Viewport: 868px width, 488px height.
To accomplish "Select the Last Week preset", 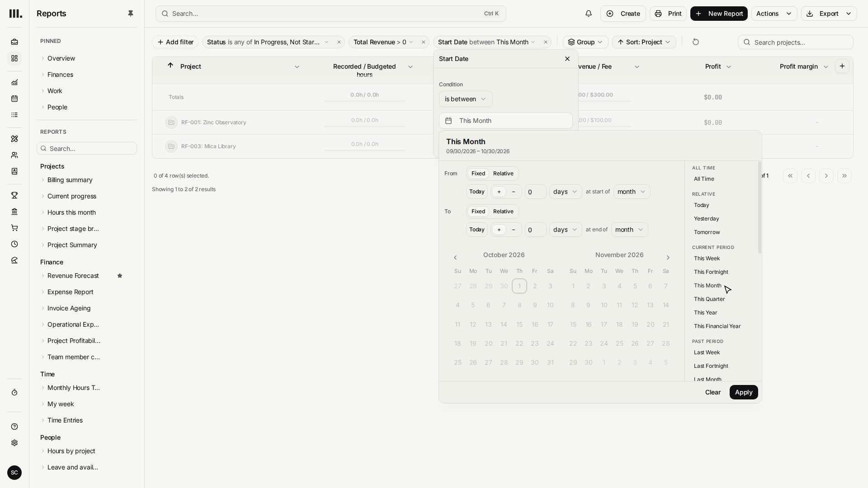I will [707, 352].
